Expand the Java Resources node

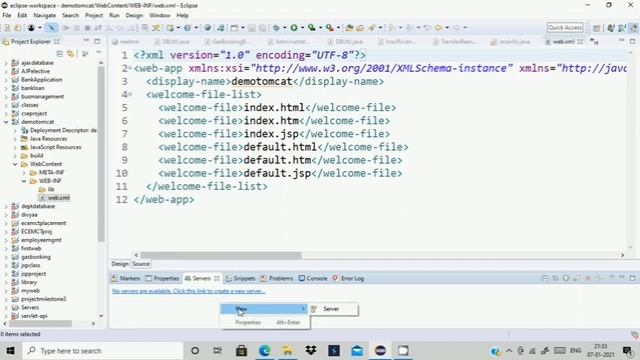pyautogui.click(x=15, y=139)
